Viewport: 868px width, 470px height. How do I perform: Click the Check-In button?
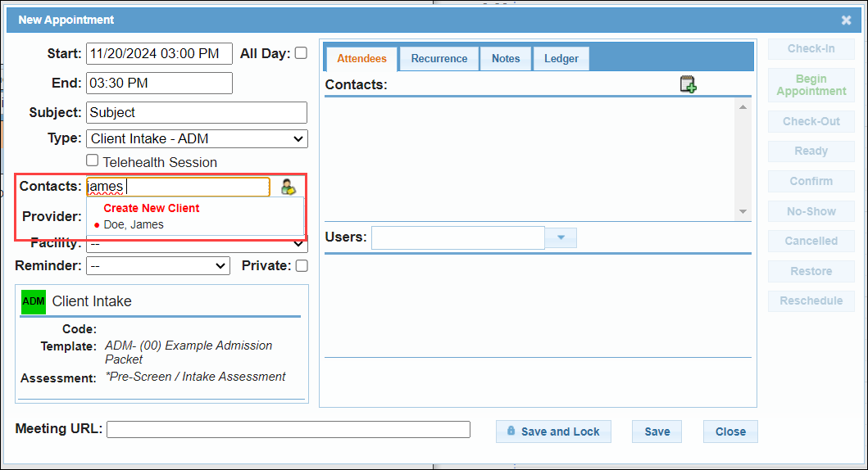tap(811, 48)
